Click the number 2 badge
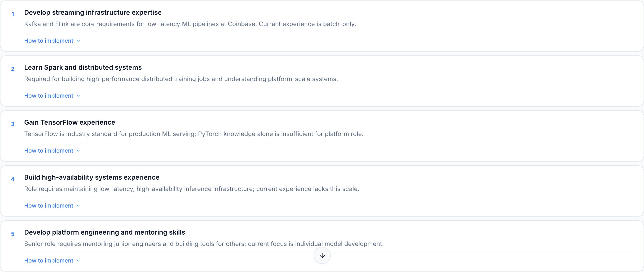 [x=13, y=69]
